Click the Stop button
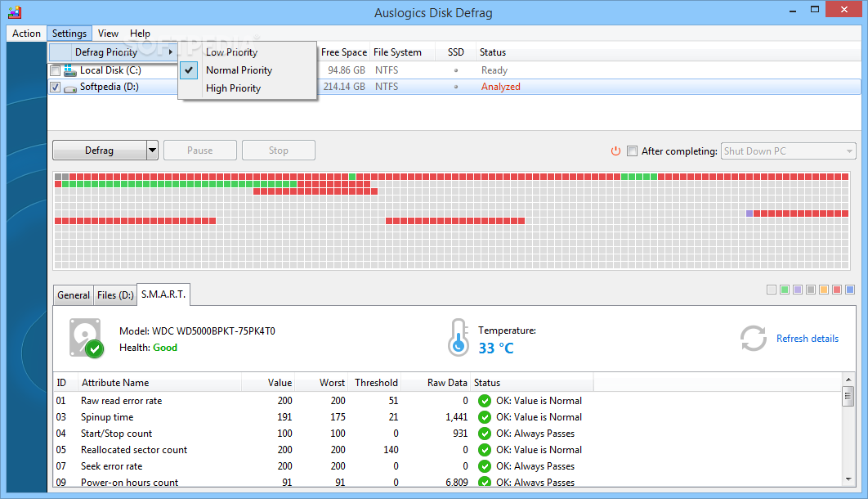This screenshot has width=868, height=499. [x=279, y=150]
